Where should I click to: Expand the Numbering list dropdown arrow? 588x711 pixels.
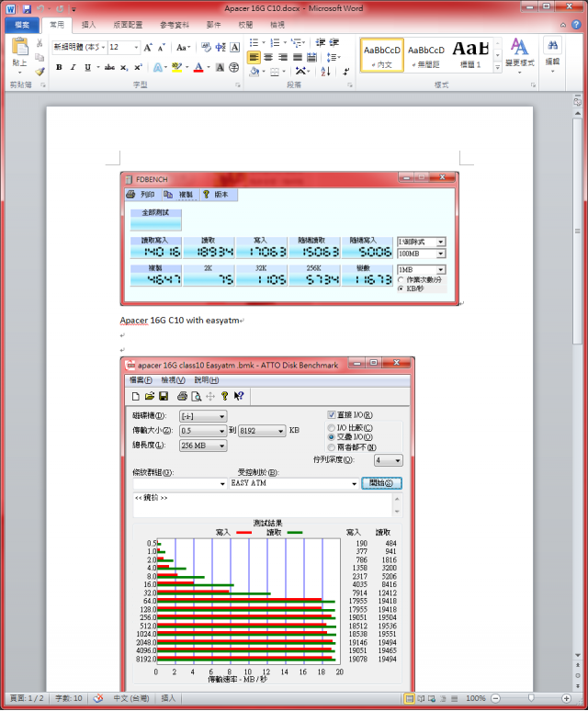click(x=285, y=42)
